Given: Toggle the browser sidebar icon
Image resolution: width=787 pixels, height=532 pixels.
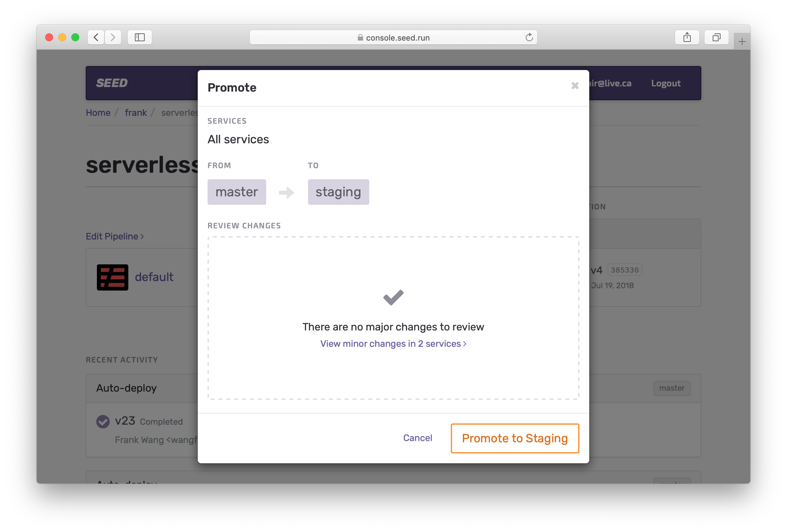Looking at the screenshot, I should [x=139, y=37].
